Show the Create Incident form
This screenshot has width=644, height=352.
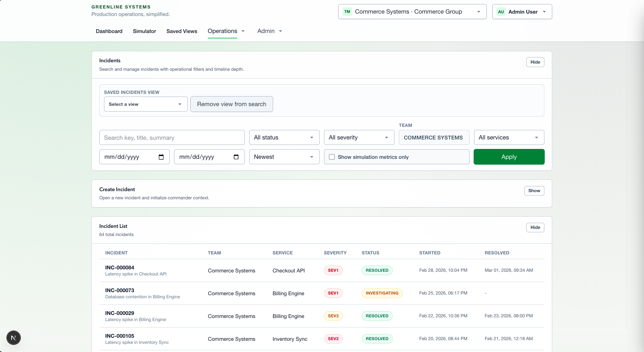pos(534,191)
